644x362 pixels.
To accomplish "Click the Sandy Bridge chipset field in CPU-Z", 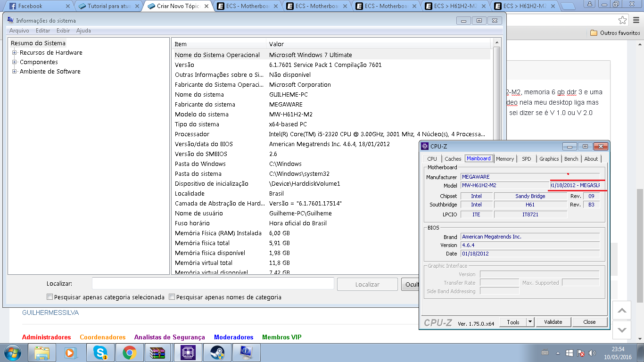I will (530, 196).
